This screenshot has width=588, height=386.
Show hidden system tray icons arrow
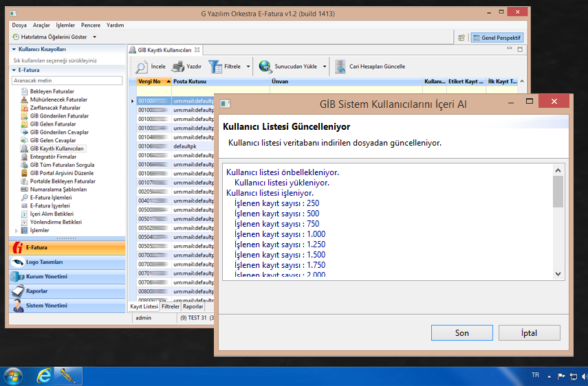pyautogui.click(x=549, y=376)
